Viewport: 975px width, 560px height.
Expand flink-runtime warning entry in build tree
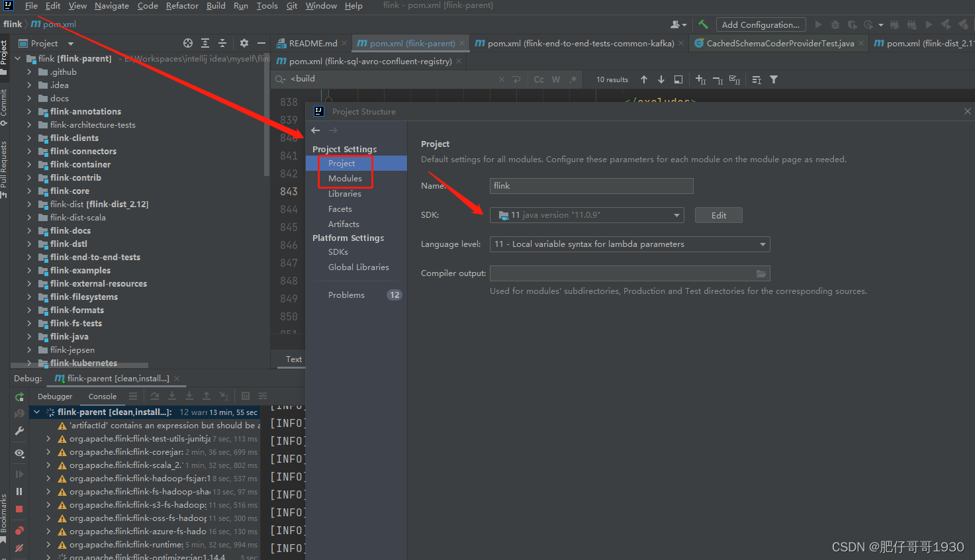48,545
